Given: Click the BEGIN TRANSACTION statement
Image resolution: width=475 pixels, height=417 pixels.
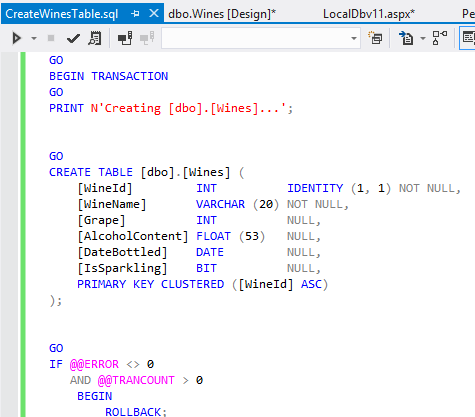Looking at the screenshot, I should pyautogui.click(x=109, y=76).
